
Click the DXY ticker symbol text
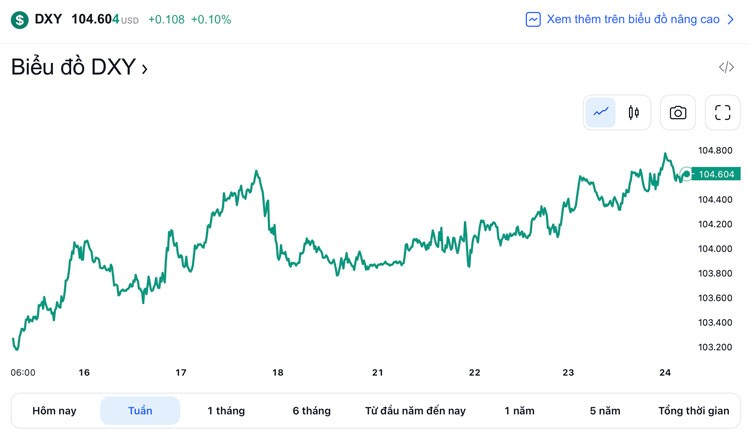coord(48,20)
